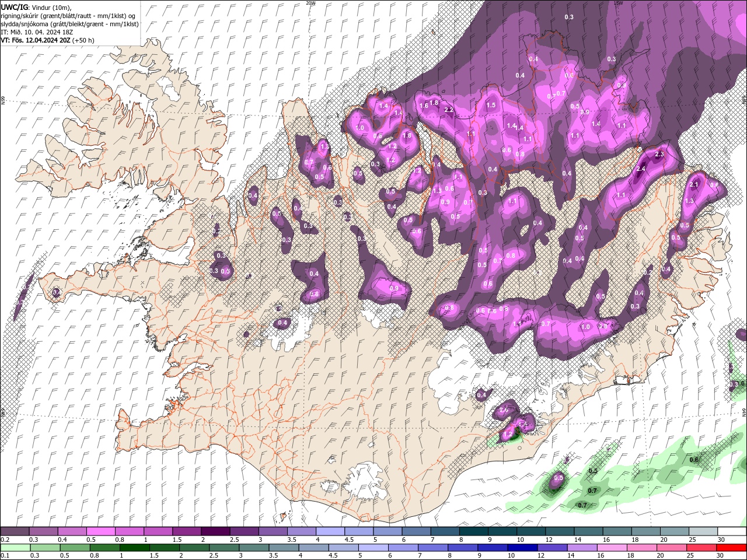Click the '15W' meridian label at top
This screenshot has width=747, height=560.
[618, 3]
